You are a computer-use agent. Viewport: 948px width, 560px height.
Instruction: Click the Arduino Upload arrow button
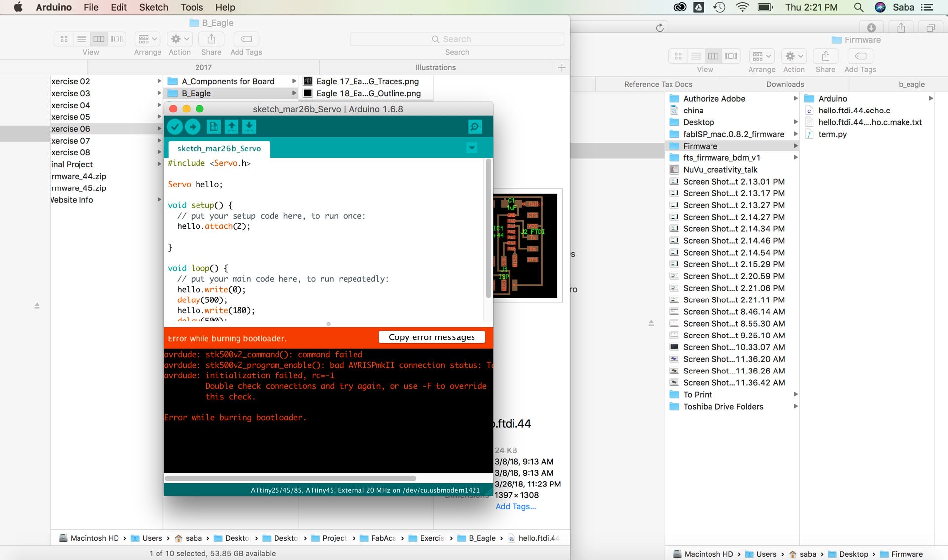pyautogui.click(x=193, y=127)
